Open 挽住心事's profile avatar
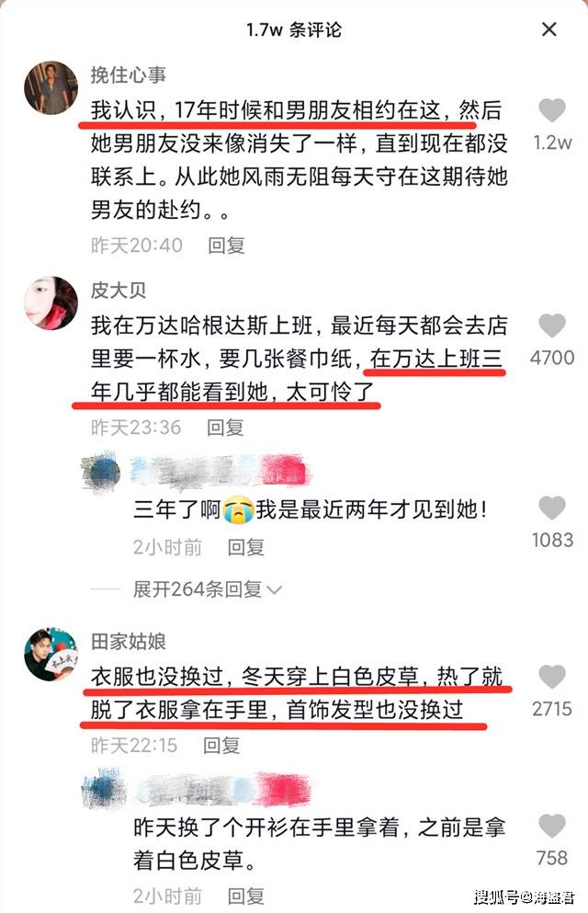The image size is (588, 913). tap(51, 87)
